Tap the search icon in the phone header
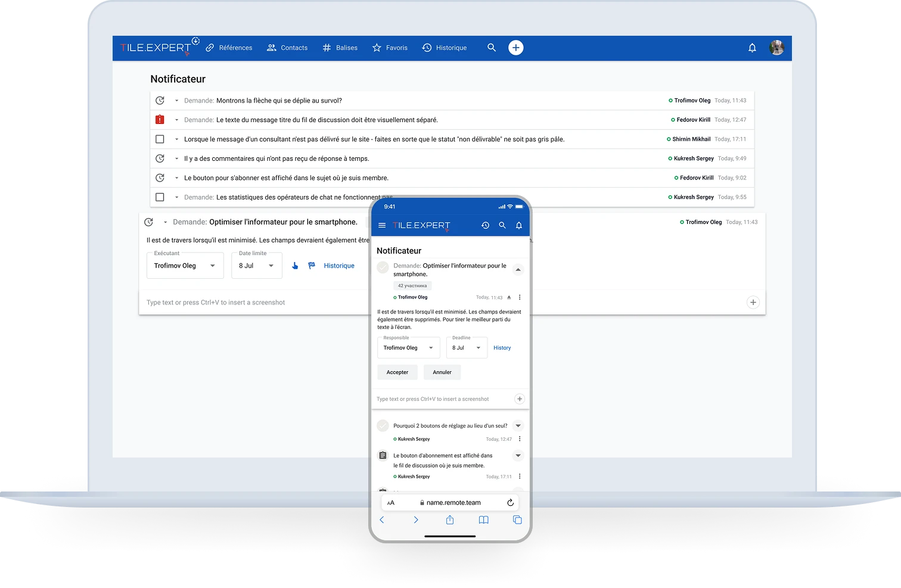Image resolution: width=901 pixels, height=588 pixels. click(502, 225)
